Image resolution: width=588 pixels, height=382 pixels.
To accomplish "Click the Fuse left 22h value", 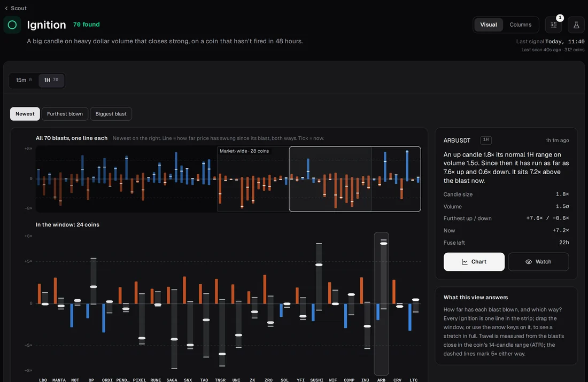I will (564, 243).
